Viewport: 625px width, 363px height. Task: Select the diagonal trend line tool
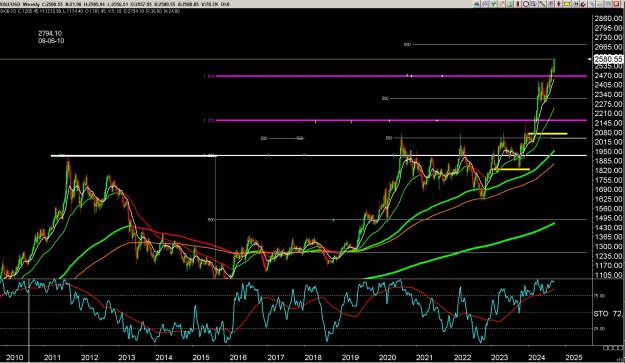(542, 4)
